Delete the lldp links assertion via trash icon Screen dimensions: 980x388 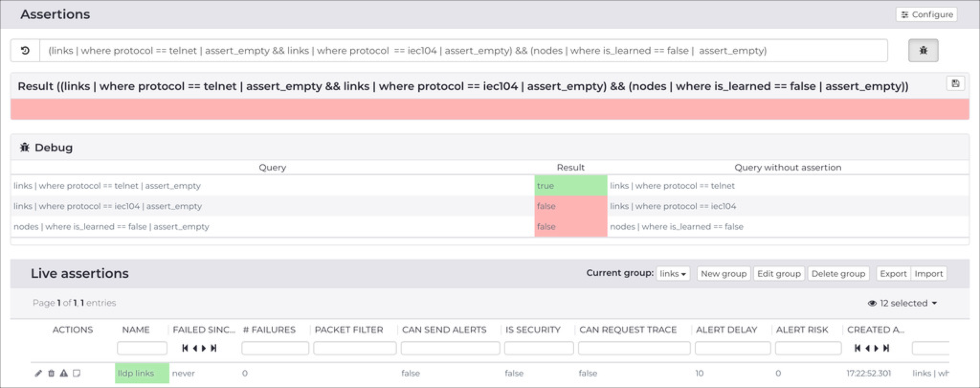[x=51, y=373]
